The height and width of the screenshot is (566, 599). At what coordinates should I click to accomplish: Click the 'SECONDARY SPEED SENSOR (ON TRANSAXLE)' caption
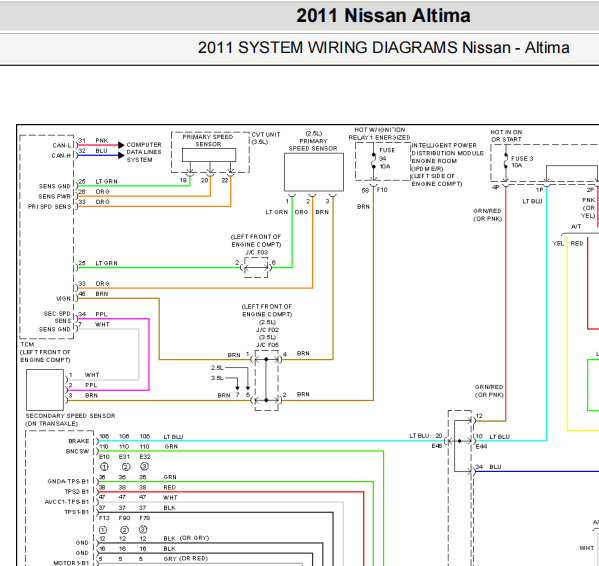pyautogui.click(x=70, y=420)
